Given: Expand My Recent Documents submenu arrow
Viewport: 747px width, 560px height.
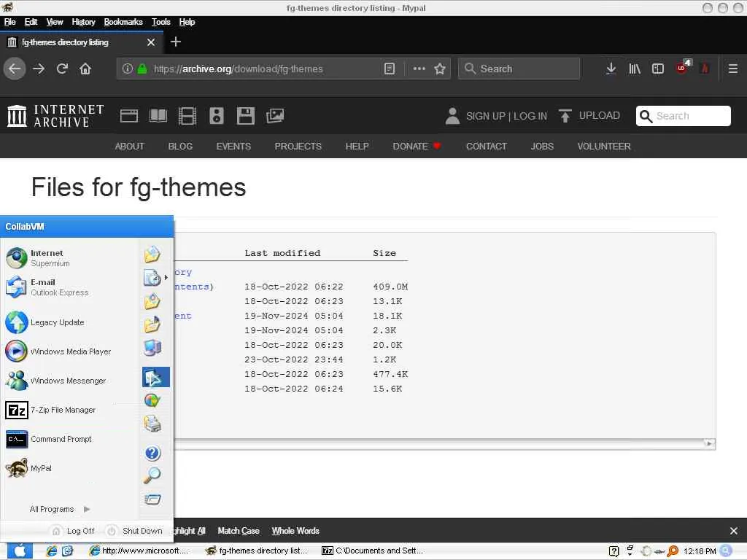Looking at the screenshot, I should 166,277.
